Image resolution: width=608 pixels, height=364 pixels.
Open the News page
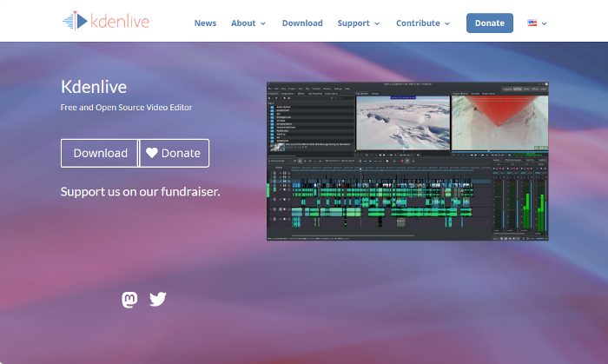[205, 23]
